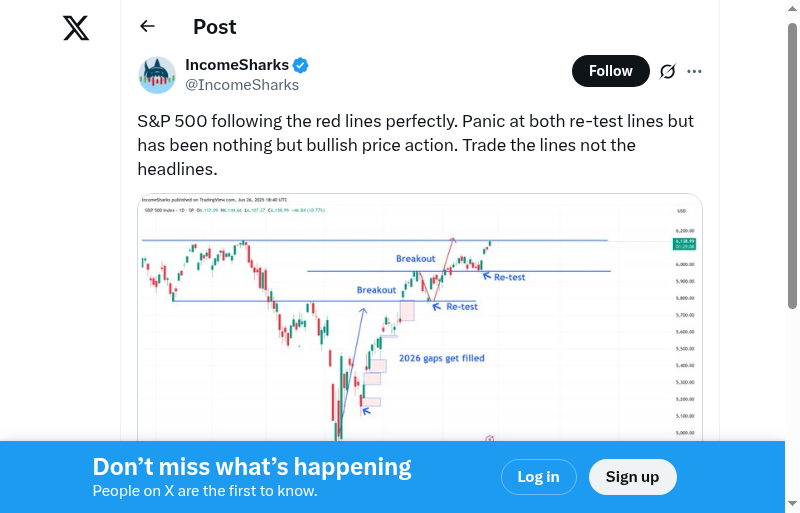The image size is (800, 513).
Task: Open the IncomeSharks profile avatar
Action: 157,75
